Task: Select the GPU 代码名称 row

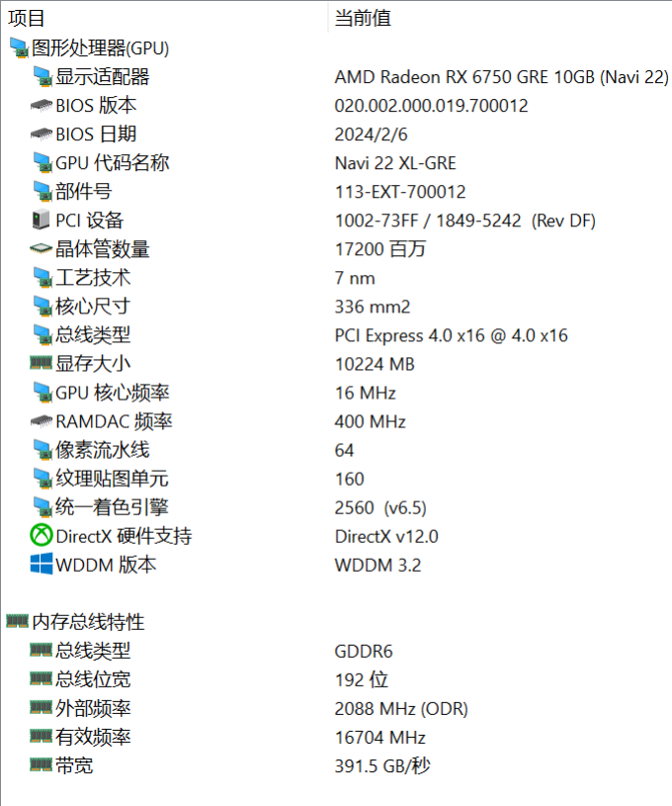Action: (x=336, y=163)
